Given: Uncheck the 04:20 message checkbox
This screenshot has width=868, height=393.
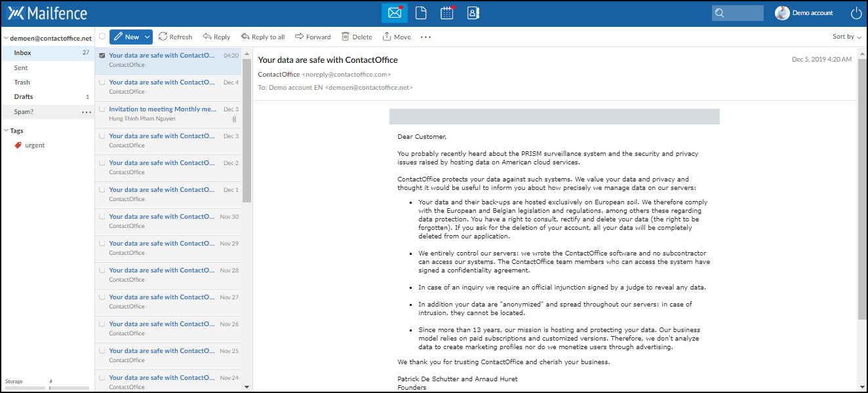Looking at the screenshot, I should point(102,56).
